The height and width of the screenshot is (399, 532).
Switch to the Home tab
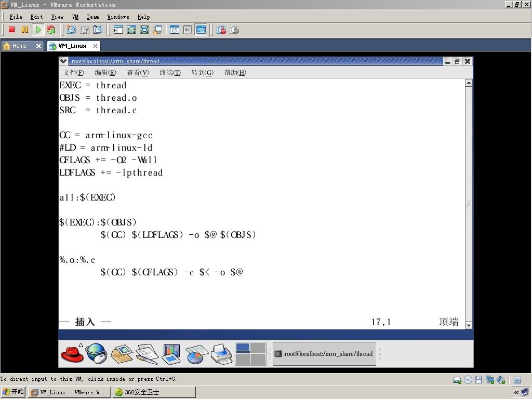tap(19, 46)
